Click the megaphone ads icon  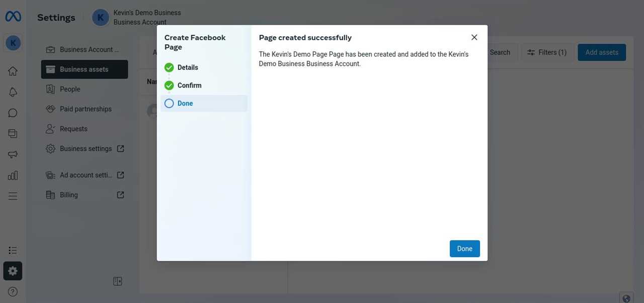tap(13, 154)
